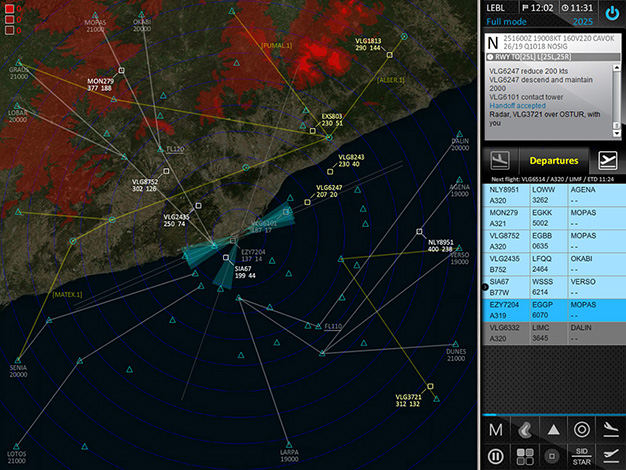Pause the simulation
The width and height of the screenshot is (626, 470).
pyautogui.click(x=495, y=456)
